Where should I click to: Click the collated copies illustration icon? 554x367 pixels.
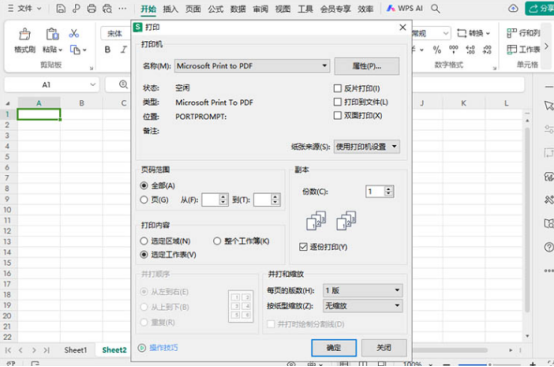316,221
